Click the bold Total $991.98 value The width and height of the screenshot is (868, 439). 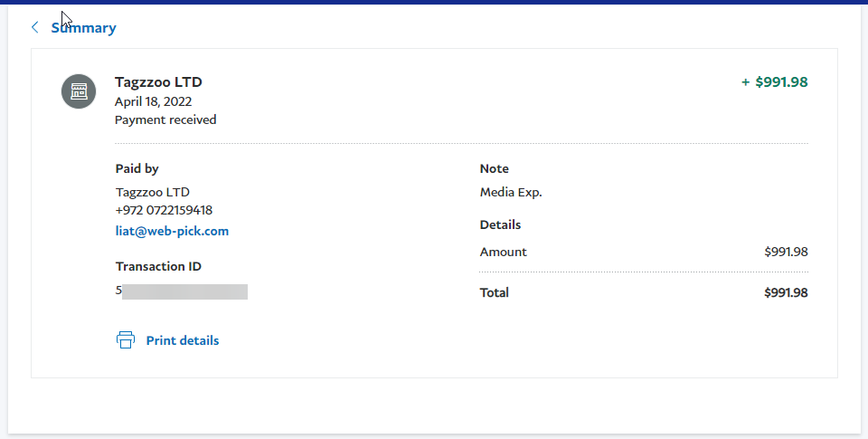pos(785,292)
